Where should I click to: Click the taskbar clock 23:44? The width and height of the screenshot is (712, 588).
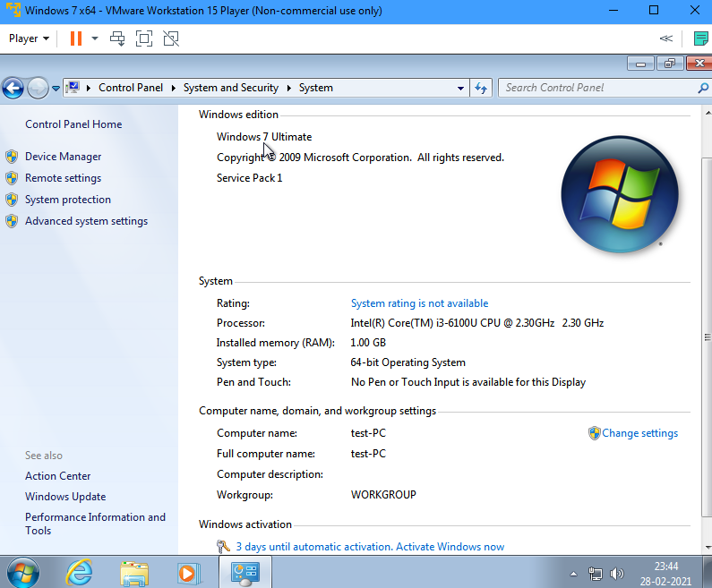(666, 567)
